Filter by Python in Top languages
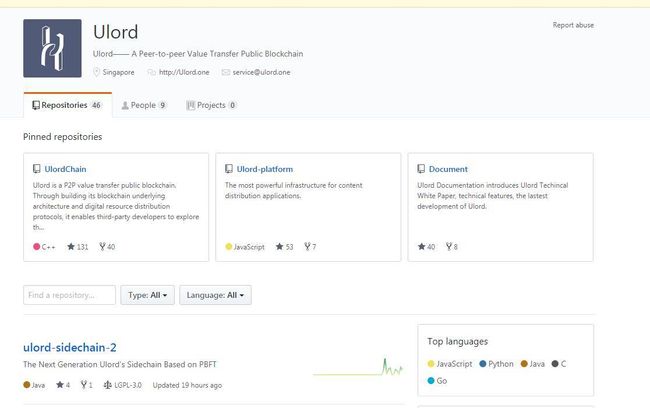This screenshot has width=650, height=408. pyautogui.click(x=496, y=364)
